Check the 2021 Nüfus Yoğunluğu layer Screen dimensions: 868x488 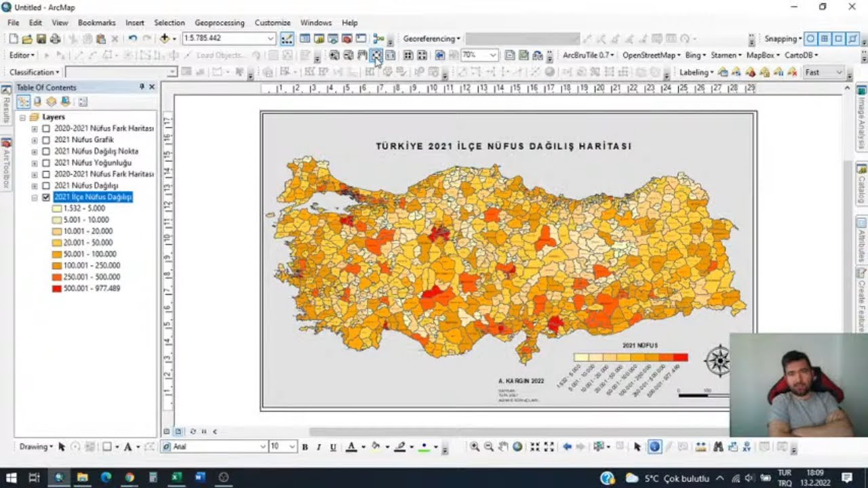click(x=46, y=163)
